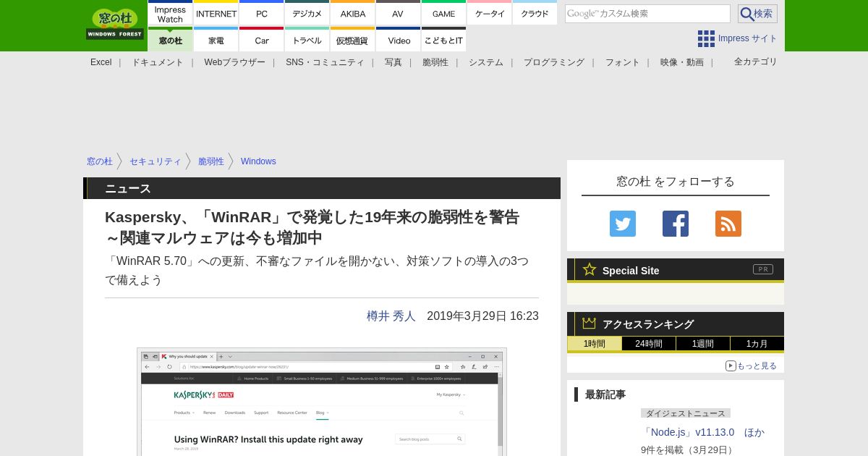The height and width of the screenshot is (456, 868).
Task: Open the Twitter follow icon
Action: click(623, 224)
